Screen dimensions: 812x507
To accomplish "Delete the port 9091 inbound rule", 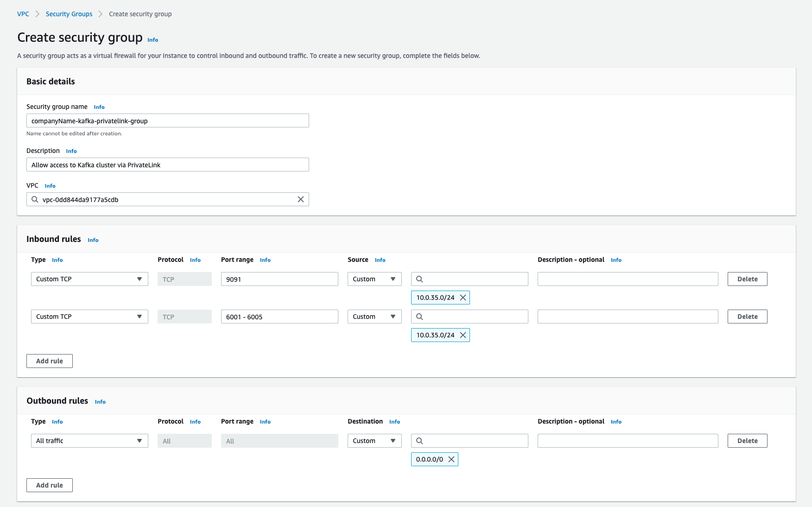I will pos(747,279).
